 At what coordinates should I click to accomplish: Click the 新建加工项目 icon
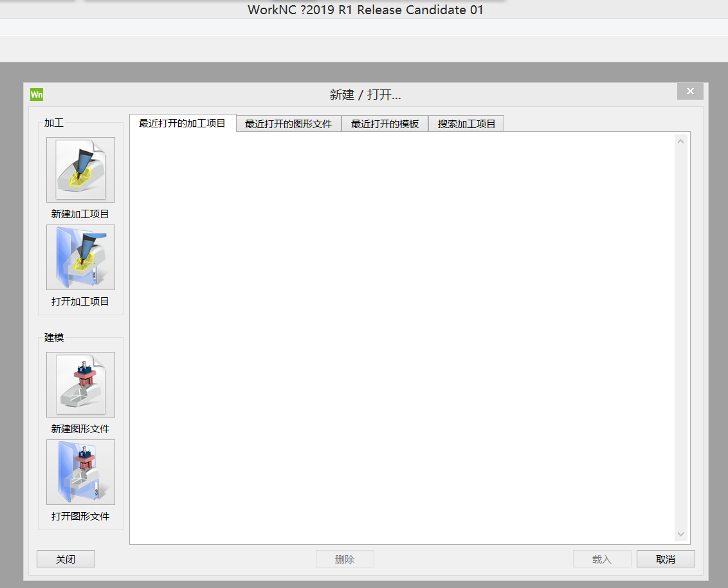(81, 170)
